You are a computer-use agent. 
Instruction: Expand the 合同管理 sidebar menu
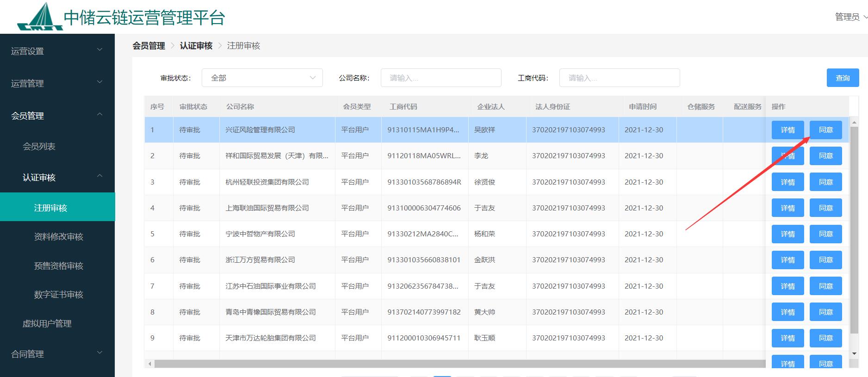(x=57, y=354)
